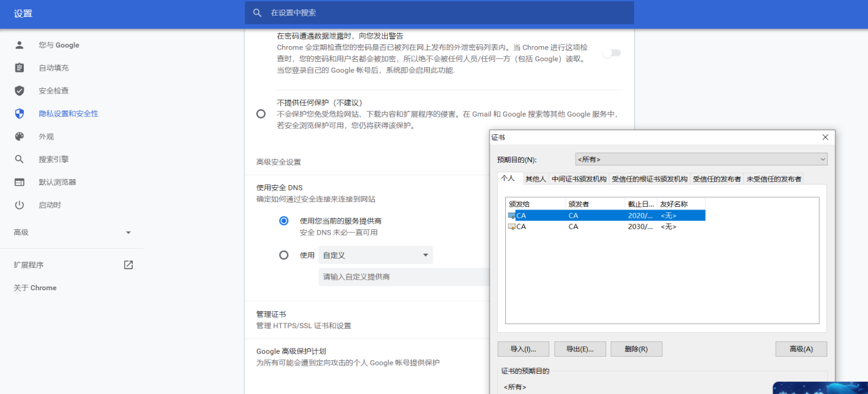Click 高级安全设置 heading text
The width and height of the screenshot is (868, 394).
coord(279,162)
